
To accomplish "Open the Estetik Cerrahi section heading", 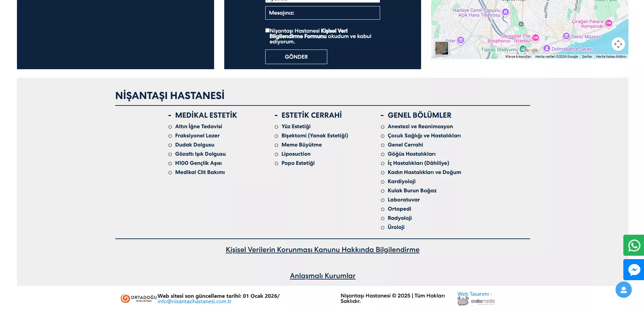I will 311,115.
